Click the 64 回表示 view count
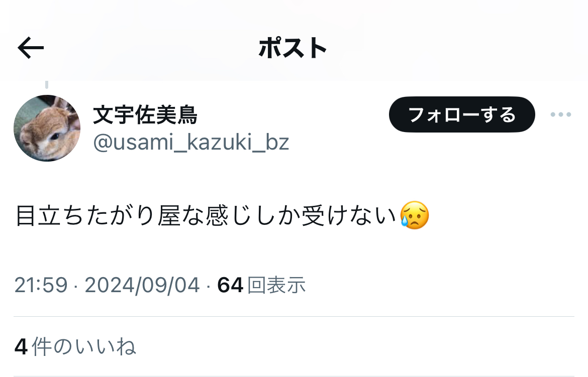Viewport: 588px width, 377px height. coord(261,285)
